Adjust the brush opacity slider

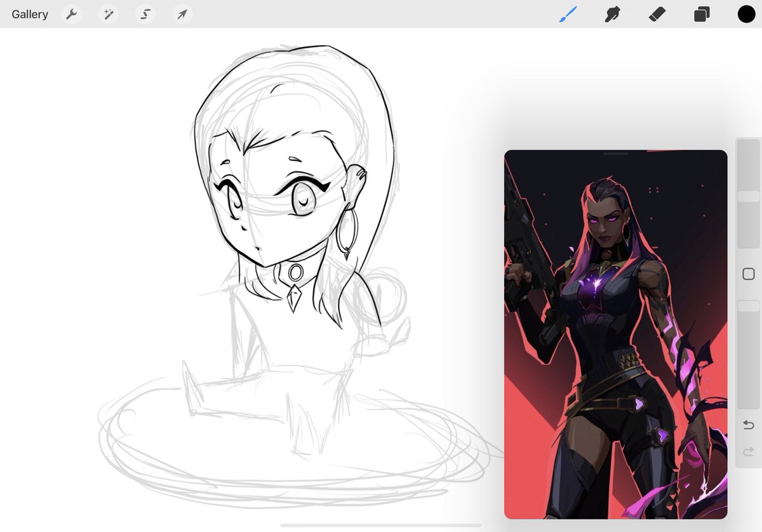748,354
